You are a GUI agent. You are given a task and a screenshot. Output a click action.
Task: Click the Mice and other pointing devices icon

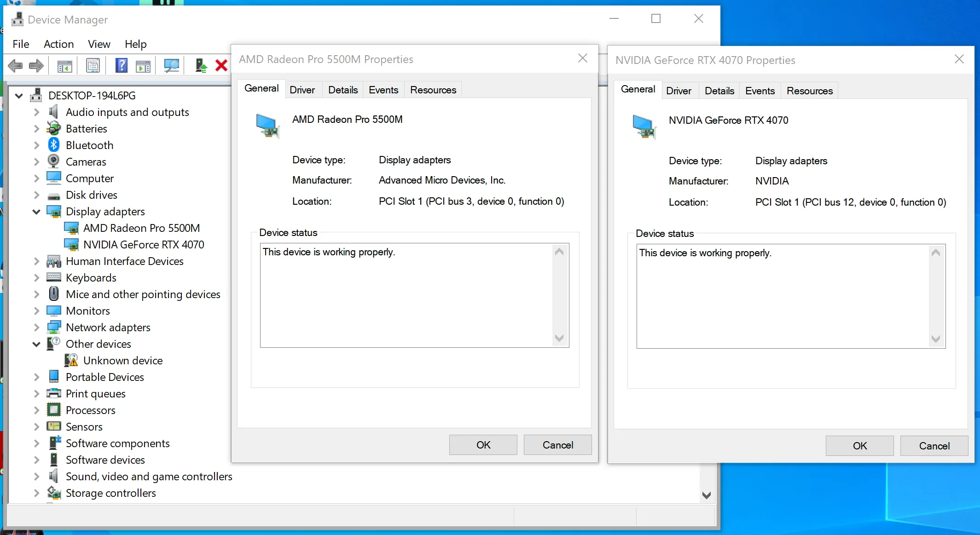click(x=54, y=294)
